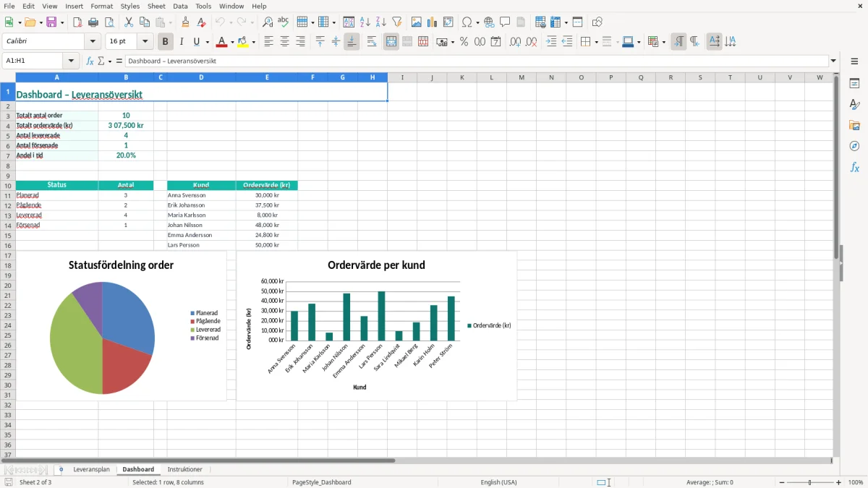Click the 100% zoom level
This screenshot has width=868, height=488.
pyautogui.click(x=856, y=482)
